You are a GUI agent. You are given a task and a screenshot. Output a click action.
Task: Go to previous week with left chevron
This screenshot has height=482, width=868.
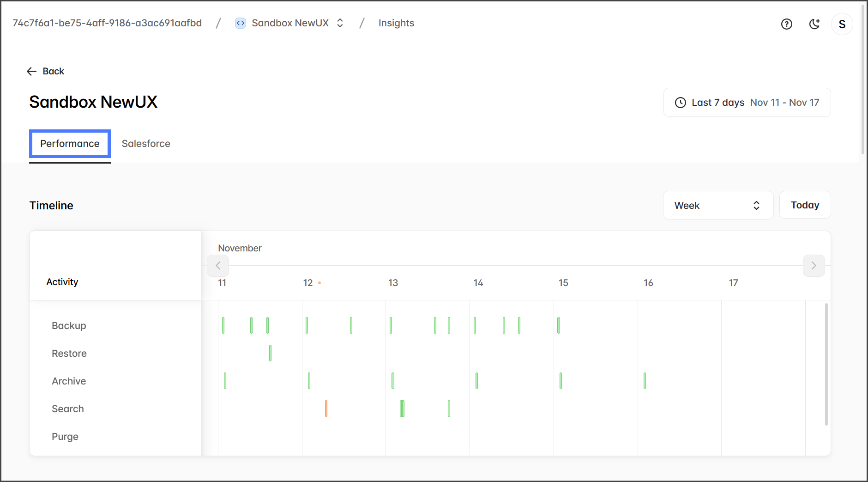(x=218, y=266)
